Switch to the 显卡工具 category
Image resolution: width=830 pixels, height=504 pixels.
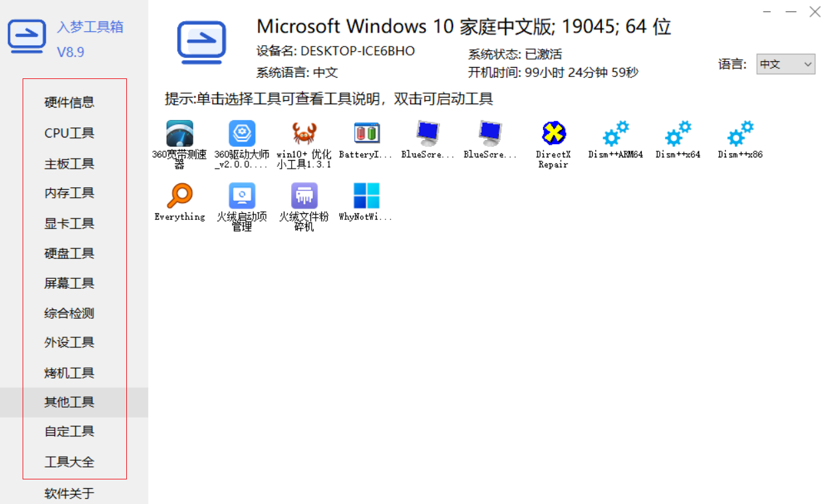tap(69, 224)
